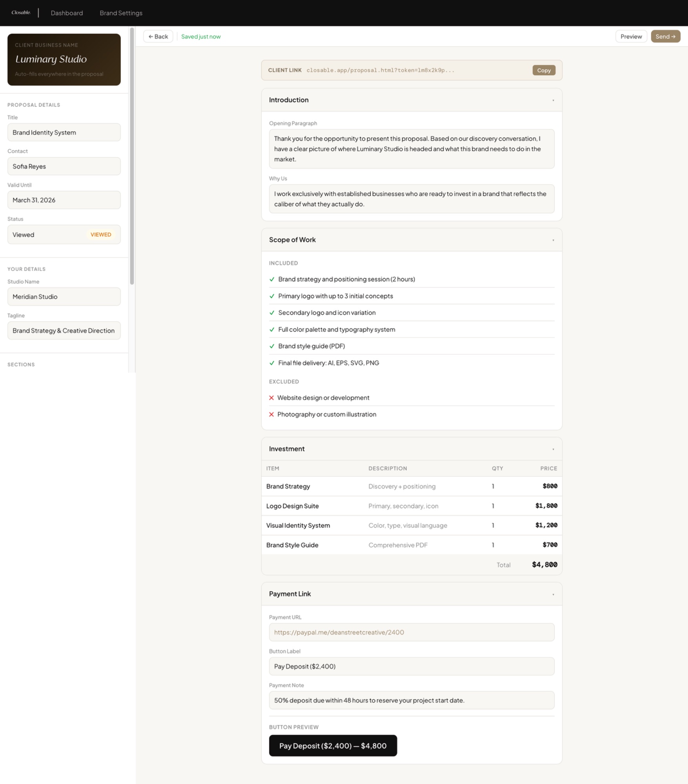Click the check beside Final file delivery item
The height and width of the screenshot is (784, 688).
[272, 363]
